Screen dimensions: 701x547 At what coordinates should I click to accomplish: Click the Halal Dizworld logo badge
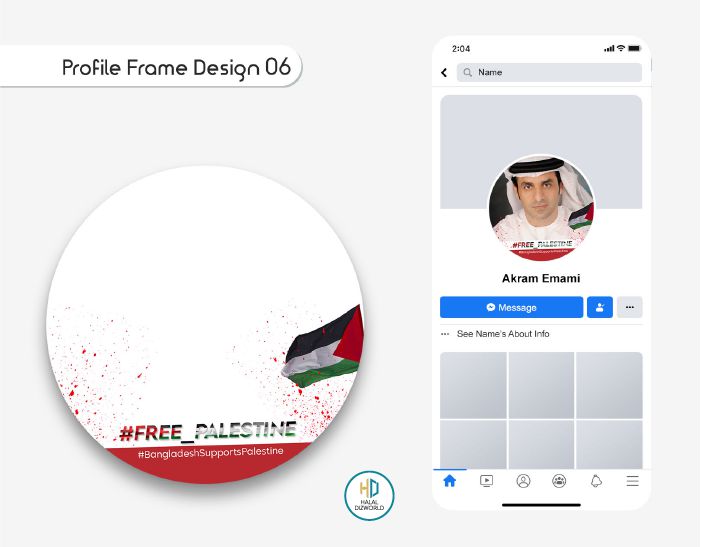369,496
